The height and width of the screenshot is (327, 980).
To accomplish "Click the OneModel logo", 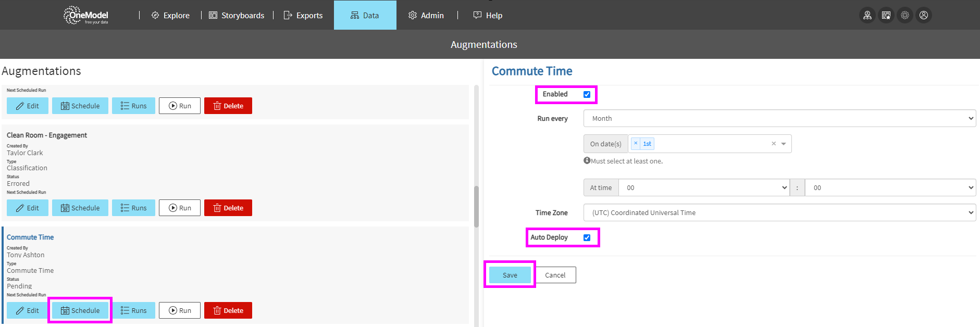I will pos(86,15).
